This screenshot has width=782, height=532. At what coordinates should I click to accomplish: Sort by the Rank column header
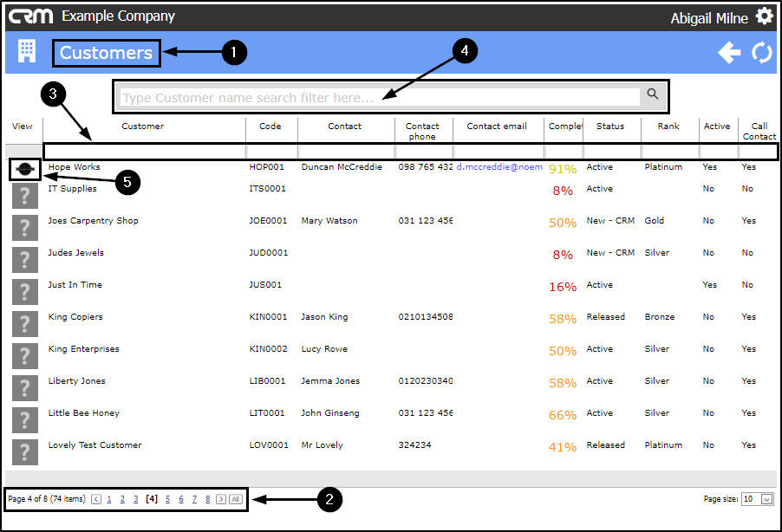(x=668, y=127)
